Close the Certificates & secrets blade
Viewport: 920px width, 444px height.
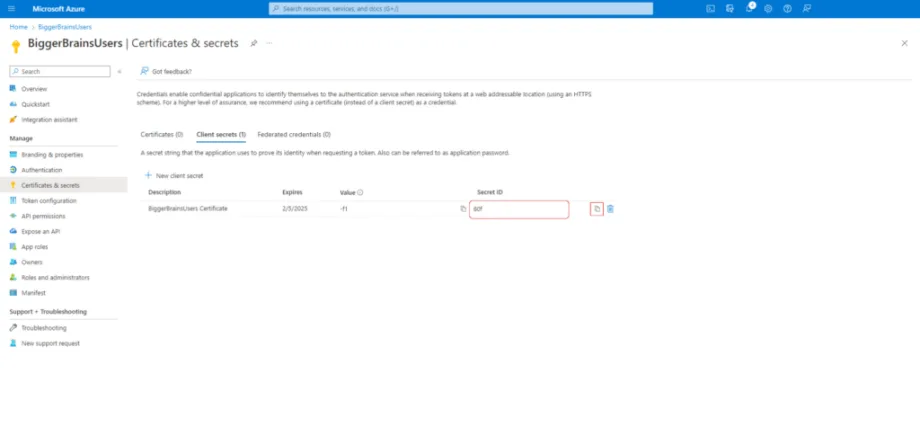[x=904, y=43]
